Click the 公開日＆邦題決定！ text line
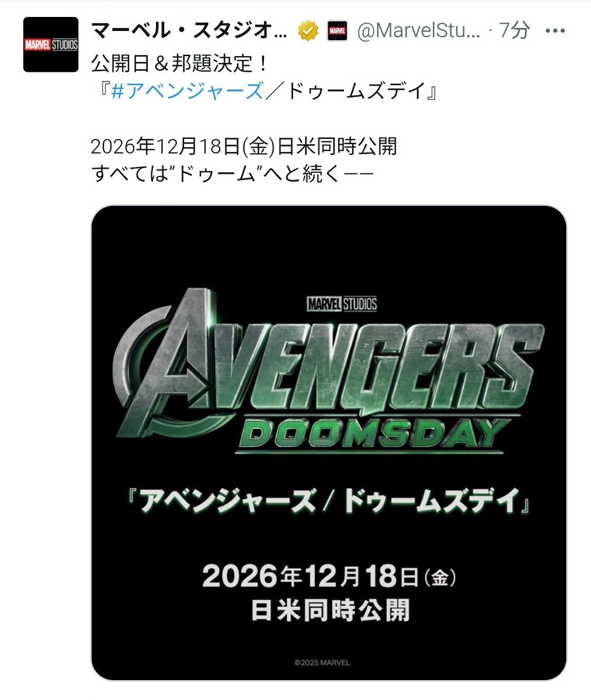 [x=180, y=63]
